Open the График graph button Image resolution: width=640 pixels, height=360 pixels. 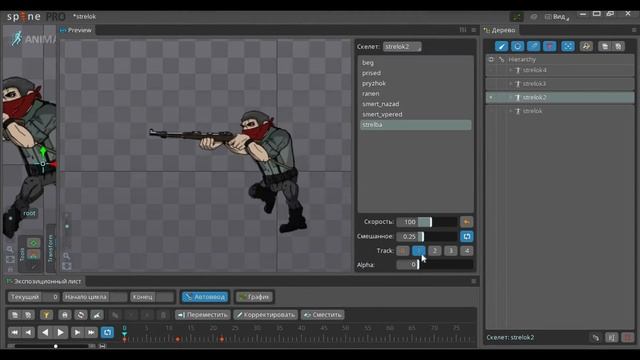(254, 297)
